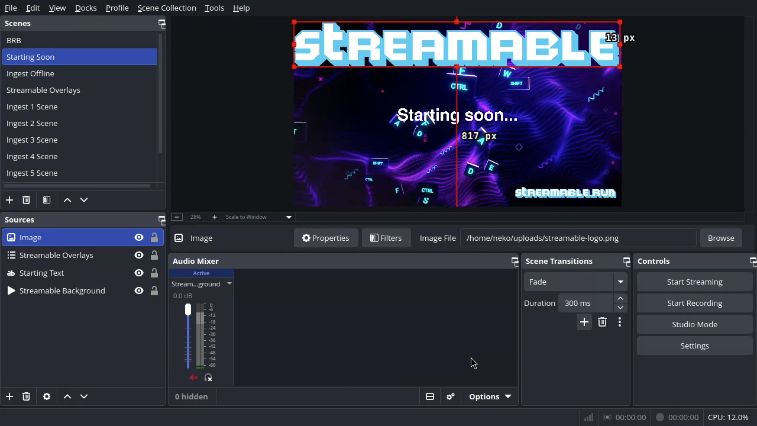Select the Starting Text source row
This screenshot has height=426, width=757.
tap(83, 273)
